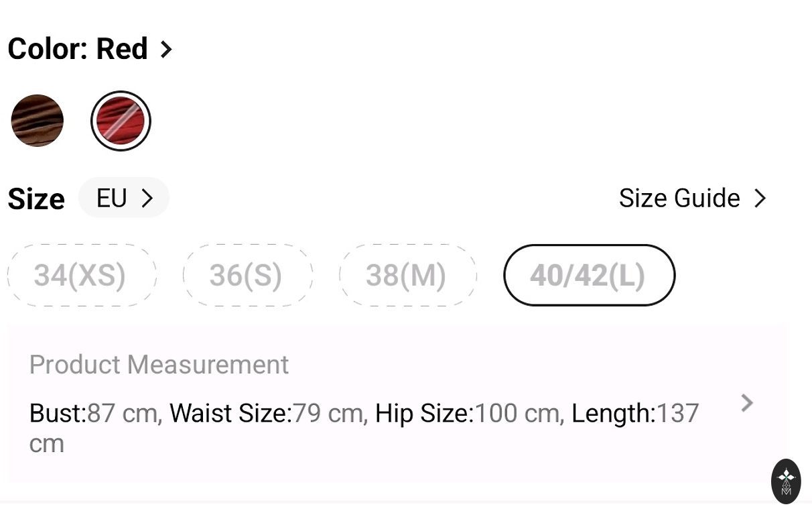Click the Waist Size: 79 cm measurement

tap(268, 413)
